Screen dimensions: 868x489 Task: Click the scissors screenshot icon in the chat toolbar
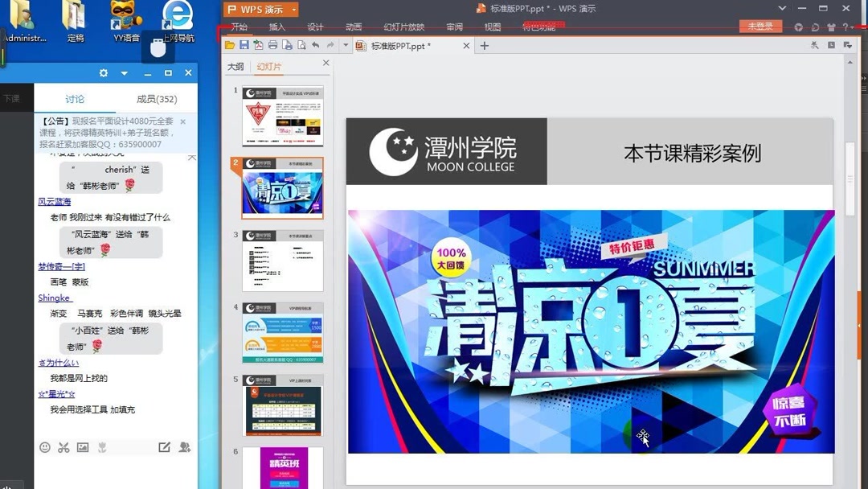click(63, 447)
